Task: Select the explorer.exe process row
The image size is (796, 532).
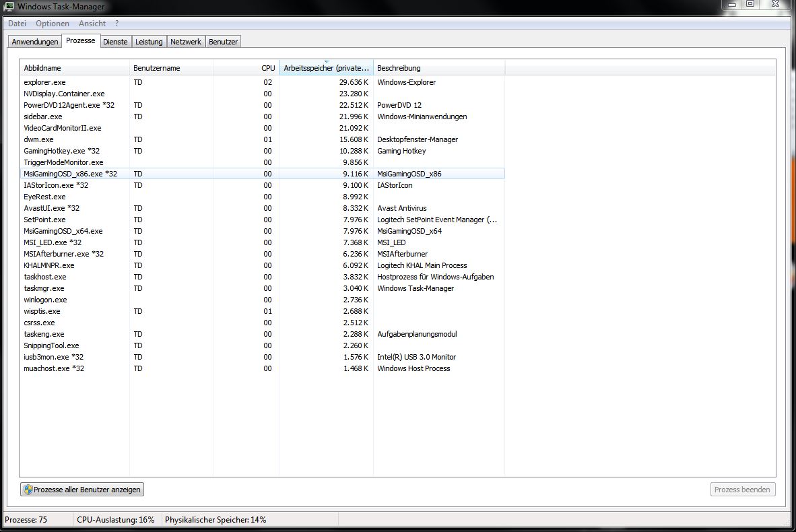Action: (263, 82)
